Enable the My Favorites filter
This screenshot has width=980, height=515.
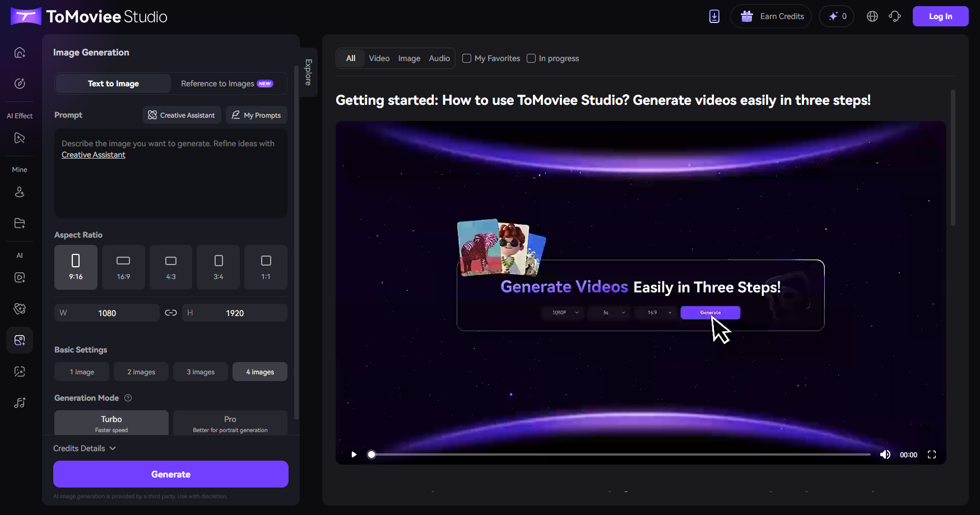point(467,58)
